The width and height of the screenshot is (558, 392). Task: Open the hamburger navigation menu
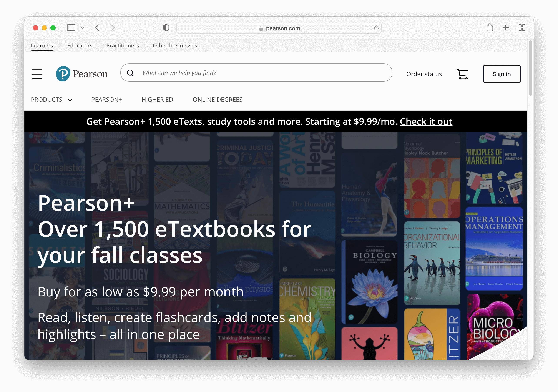37,74
